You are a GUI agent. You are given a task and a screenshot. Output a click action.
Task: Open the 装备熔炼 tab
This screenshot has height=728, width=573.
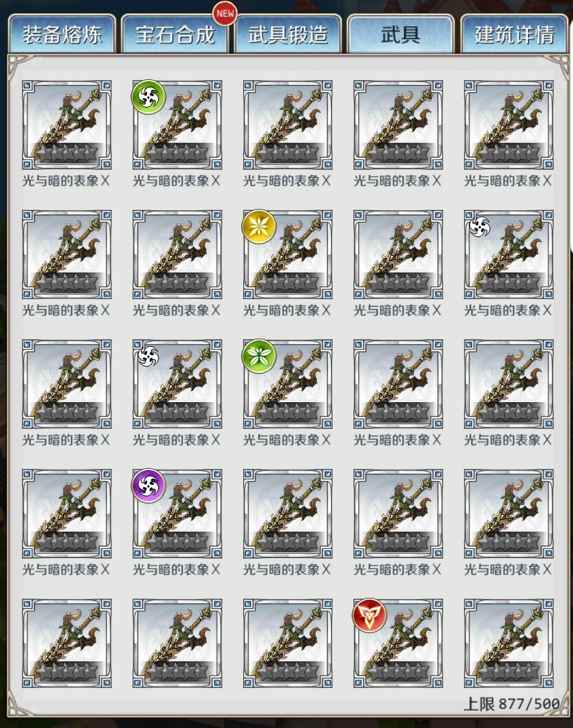[x=62, y=34]
